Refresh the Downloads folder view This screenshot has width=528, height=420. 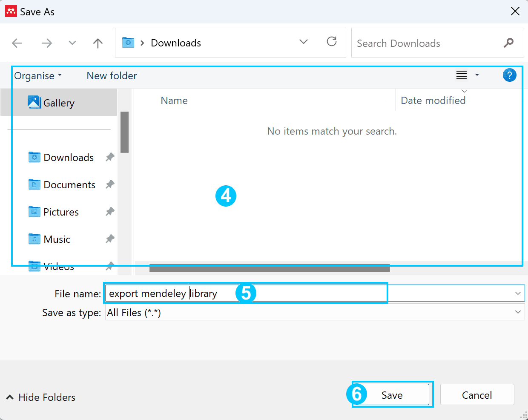pos(332,41)
